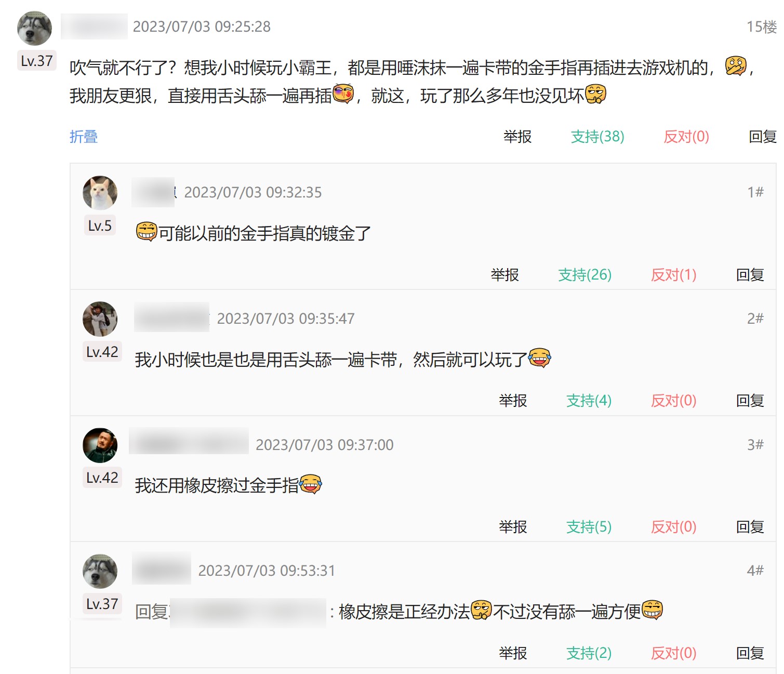Screen dimensions: 784x674
Task: Click the 15楼 floor number label
Action: pyautogui.click(x=762, y=27)
